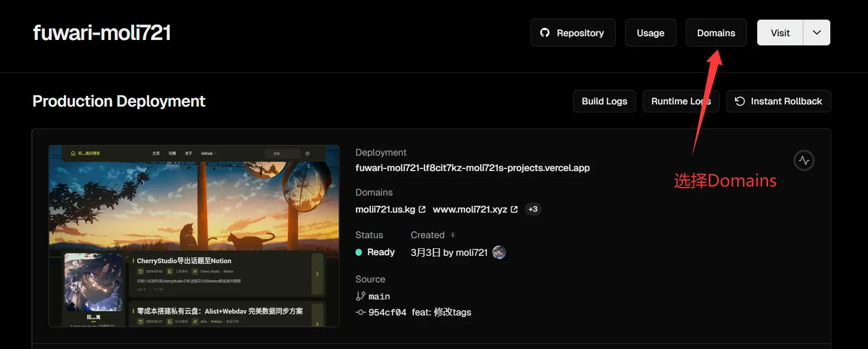Screen dimensions: 868x349
Task: Click external link icon beside moli721.us.kg
Action: coord(422,209)
